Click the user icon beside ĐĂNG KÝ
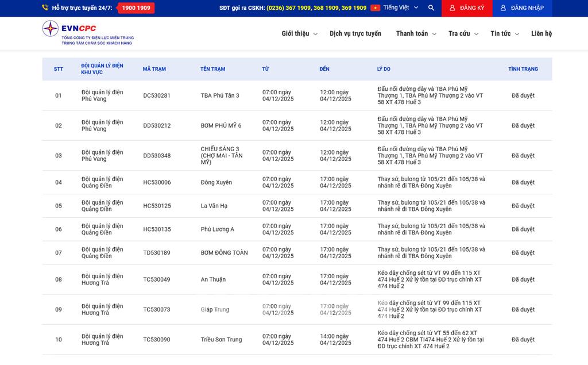This screenshot has height=365, width=588. [x=452, y=8]
